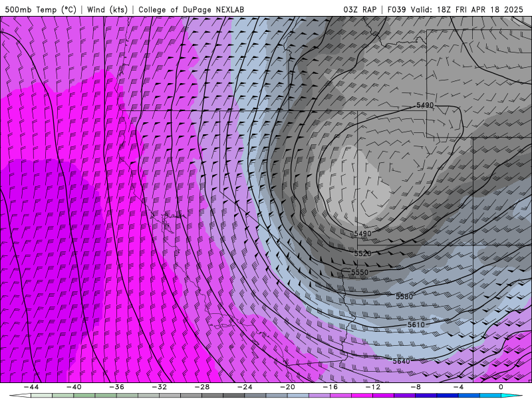
Task: Click the 5520 height contour label
Action: pyautogui.click(x=362, y=253)
